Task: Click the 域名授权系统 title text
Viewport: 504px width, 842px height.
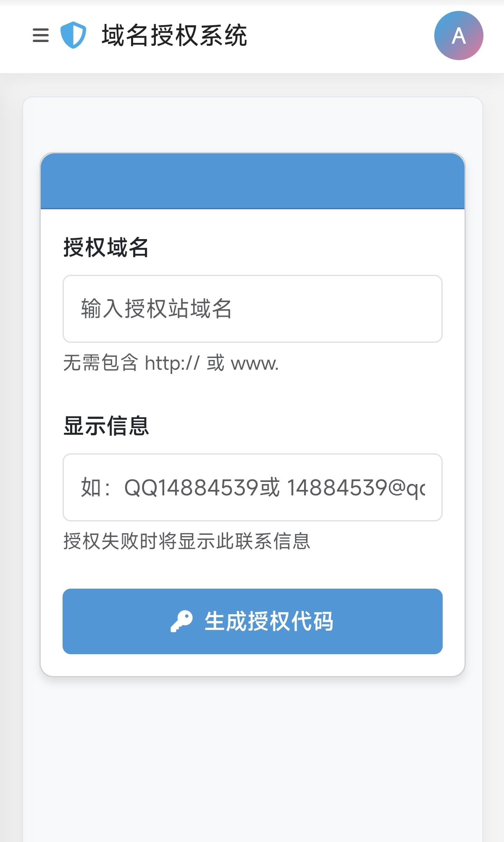Action: [x=174, y=35]
